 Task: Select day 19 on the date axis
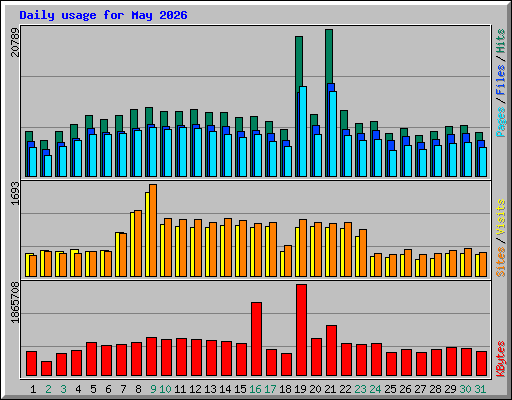pyautogui.click(x=300, y=389)
